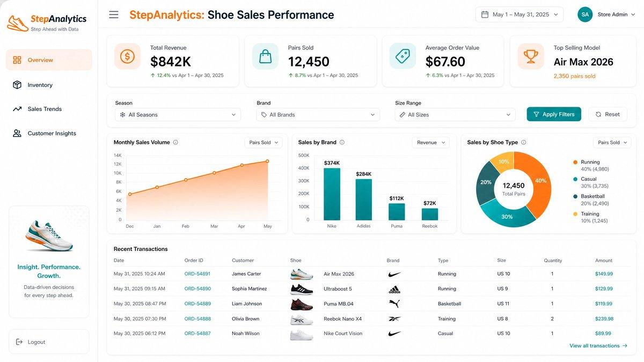
Task: Click the Quantity column header
Action: pos(553,261)
